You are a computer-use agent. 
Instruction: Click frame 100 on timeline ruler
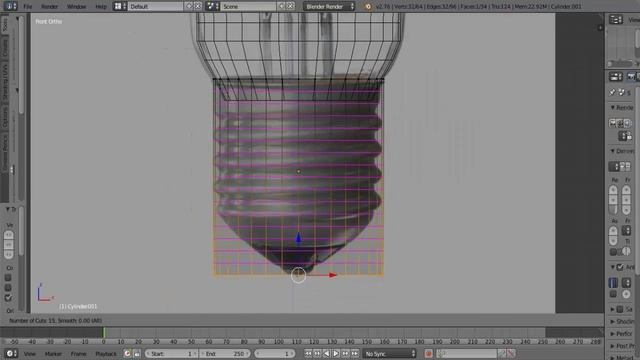[279, 342]
